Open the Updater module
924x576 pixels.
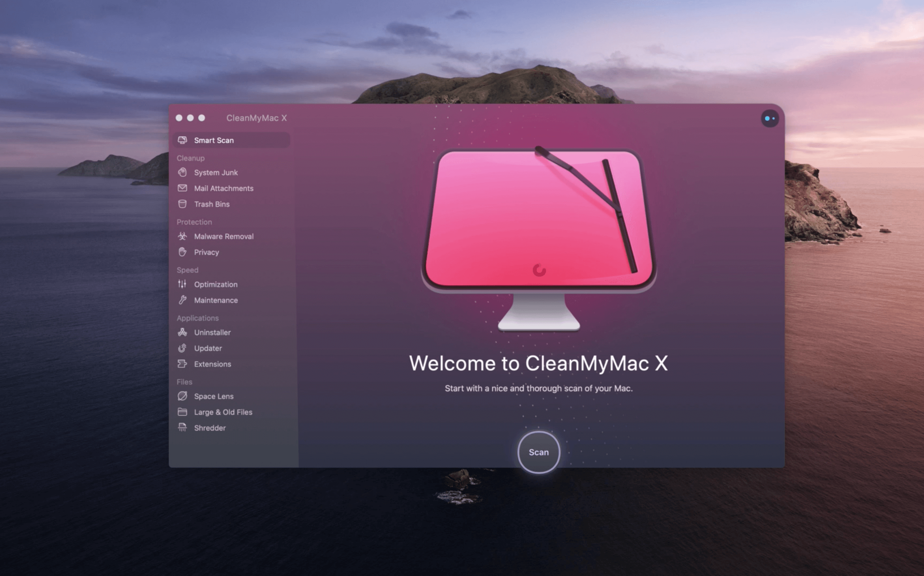(231, 348)
